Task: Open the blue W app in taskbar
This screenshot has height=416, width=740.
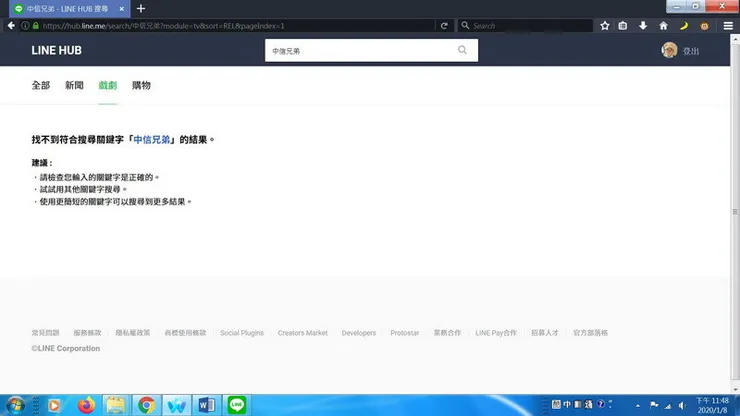Action: coord(177,405)
